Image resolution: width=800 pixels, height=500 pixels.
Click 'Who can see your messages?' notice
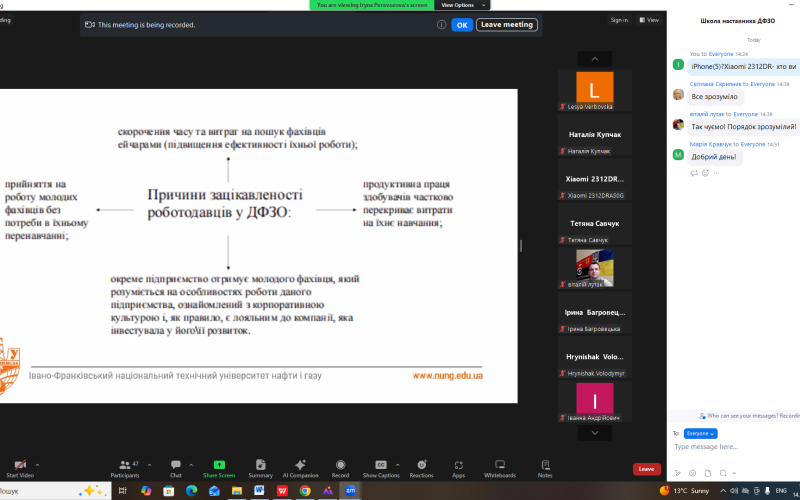[749, 416]
